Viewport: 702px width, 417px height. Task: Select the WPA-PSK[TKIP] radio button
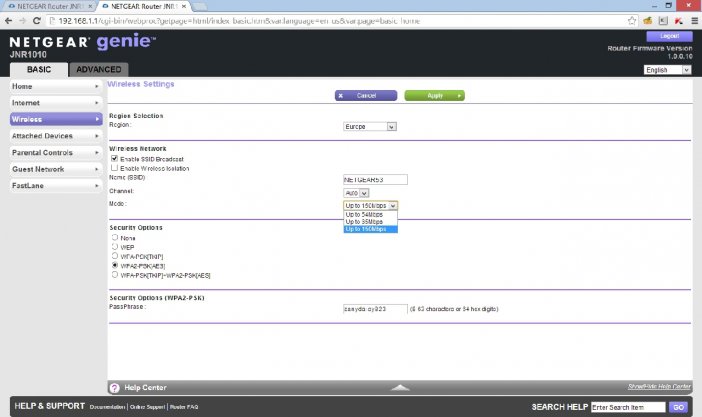point(115,256)
